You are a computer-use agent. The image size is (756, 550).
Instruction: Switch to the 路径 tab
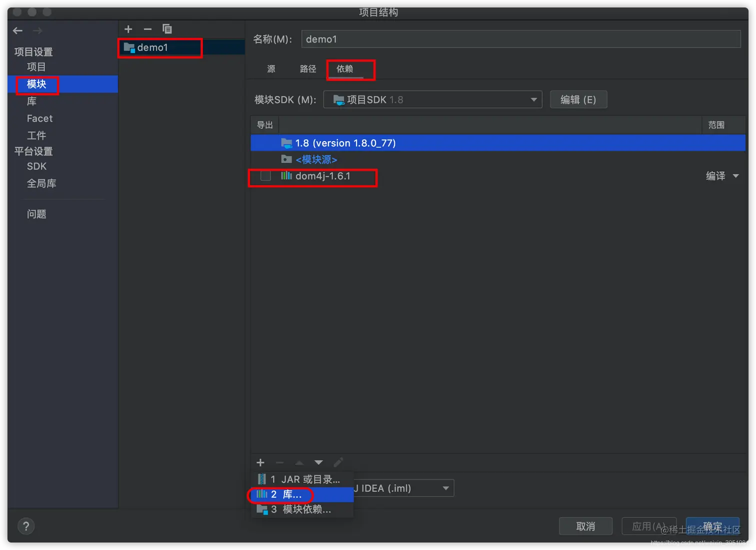(308, 69)
